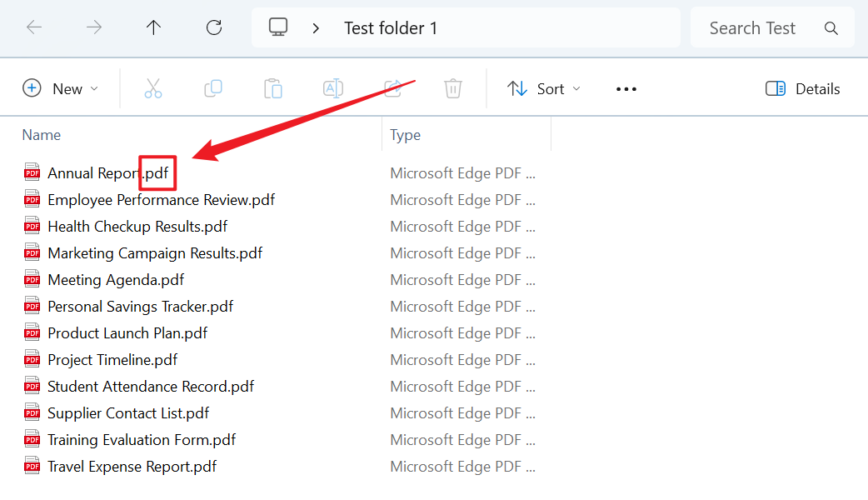Open the Sort dropdown menu
This screenshot has width=868, height=500.
coord(543,88)
